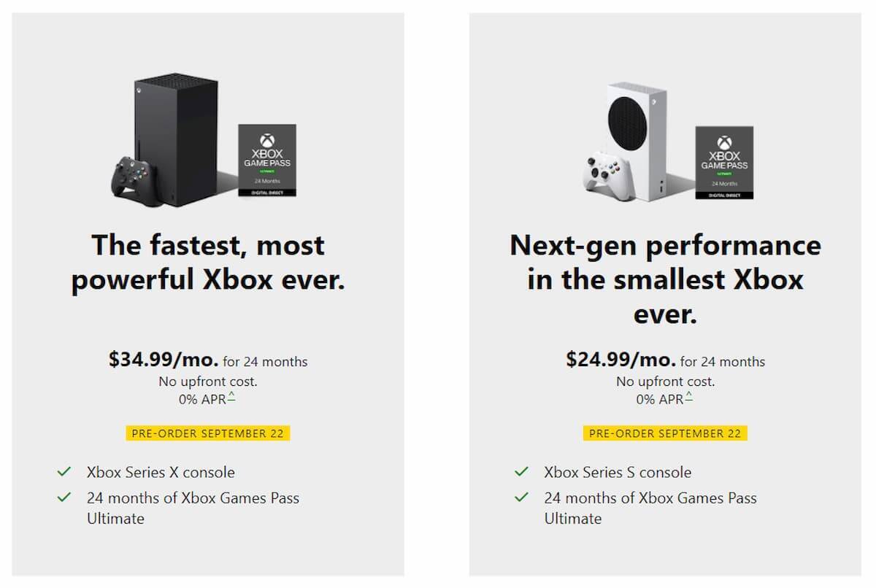Click the "Xbox Series S console" list item
This screenshot has width=876, height=588.
tap(618, 472)
